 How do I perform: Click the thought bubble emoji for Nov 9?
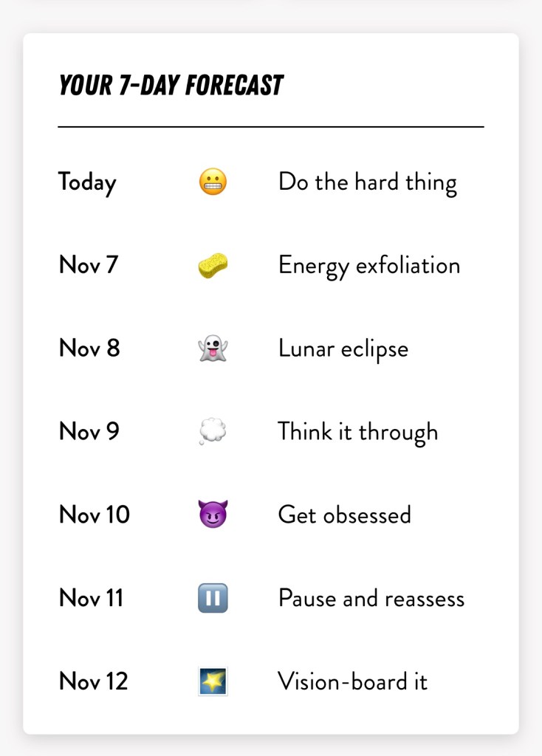pos(213,432)
